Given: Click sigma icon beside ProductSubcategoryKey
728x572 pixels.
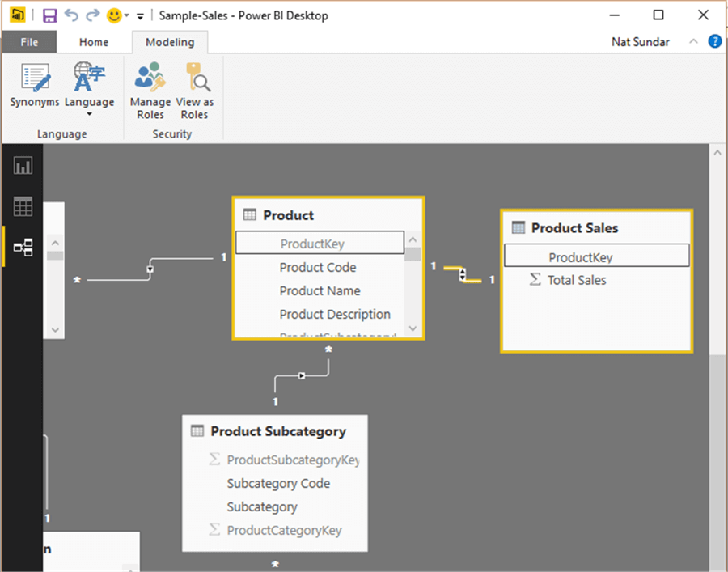Looking at the screenshot, I should point(214,460).
